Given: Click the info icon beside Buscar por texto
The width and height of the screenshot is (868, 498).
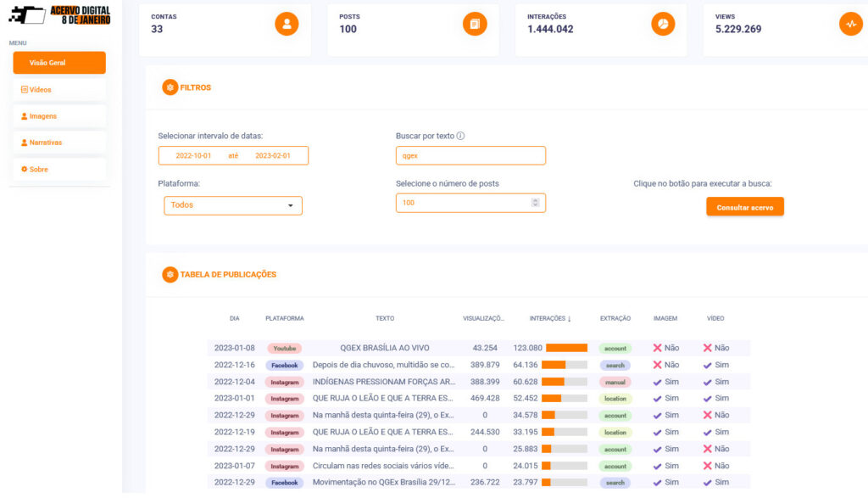Looking at the screenshot, I should 461,136.
